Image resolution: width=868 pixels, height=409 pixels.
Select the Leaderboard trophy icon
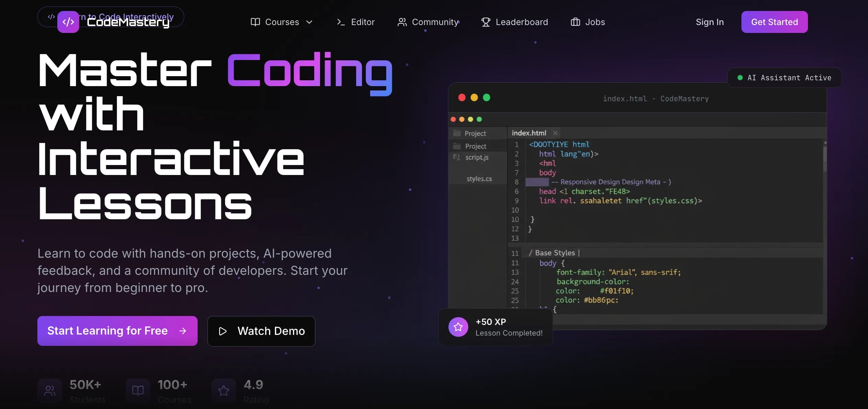[x=485, y=22]
